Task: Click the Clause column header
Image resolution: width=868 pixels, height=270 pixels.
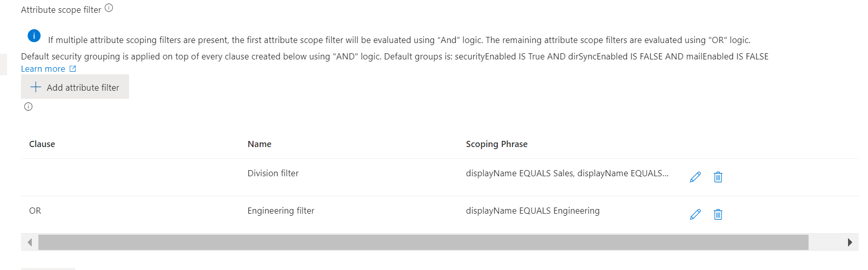Action: click(x=42, y=144)
